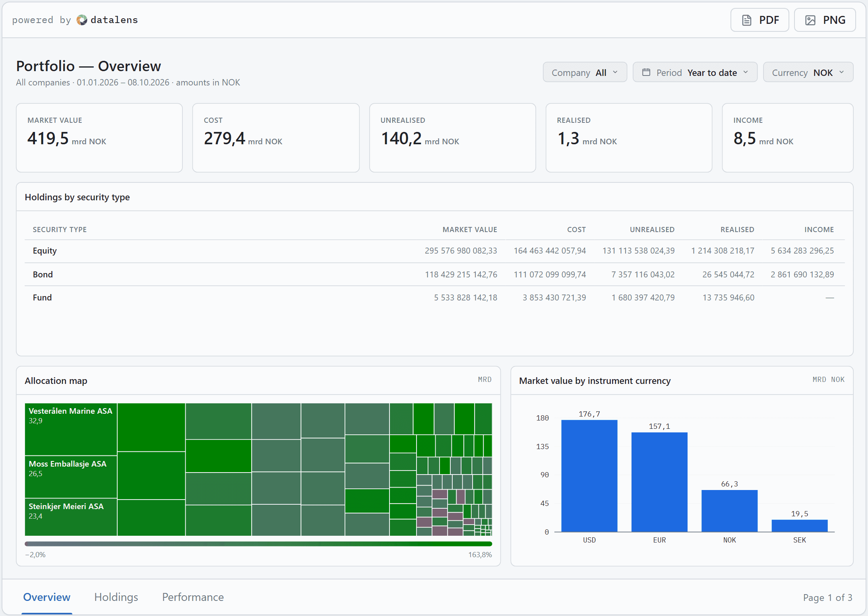868x616 pixels.
Task: Click the Realised 1,3 card
Action: click(x=629, y=138)
